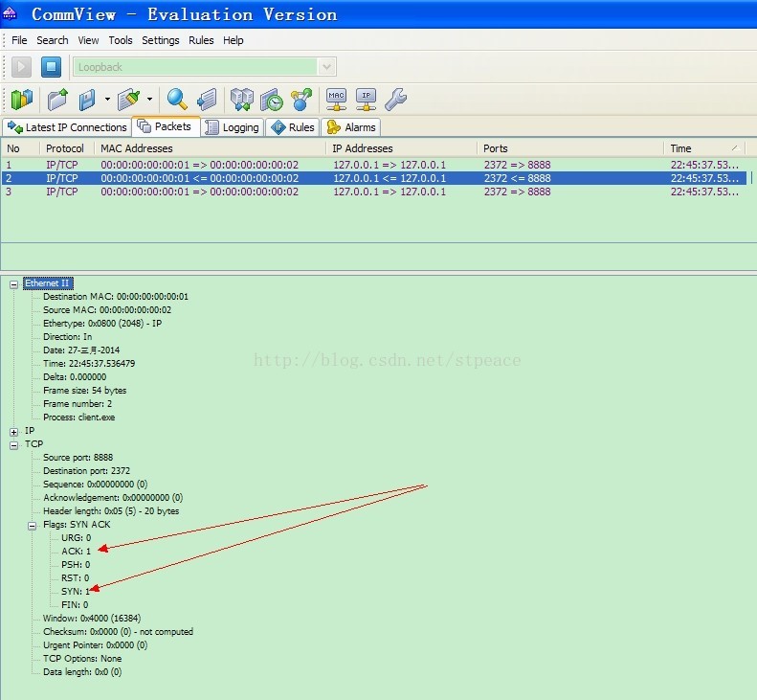Select the Ethertype 0x0800 entry
The height and width of the screenshot is (700, 757).
pyautogui.click(x=102, y=324)
